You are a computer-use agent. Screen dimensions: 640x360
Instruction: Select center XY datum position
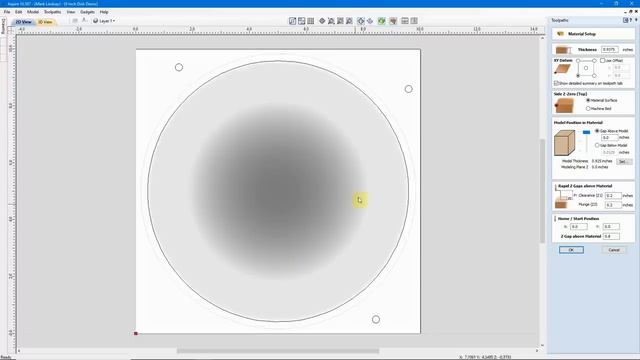point(586,68)
